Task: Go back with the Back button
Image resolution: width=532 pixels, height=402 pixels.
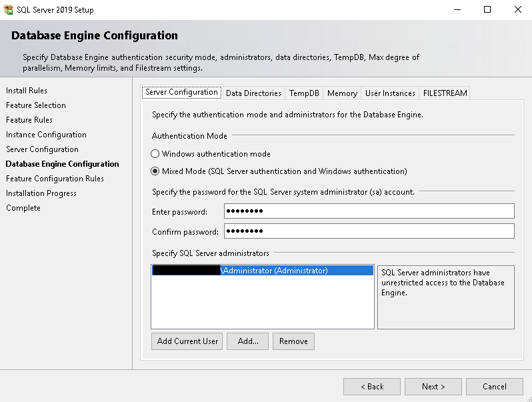Action: pyautogui.click(x=372, y=387)
